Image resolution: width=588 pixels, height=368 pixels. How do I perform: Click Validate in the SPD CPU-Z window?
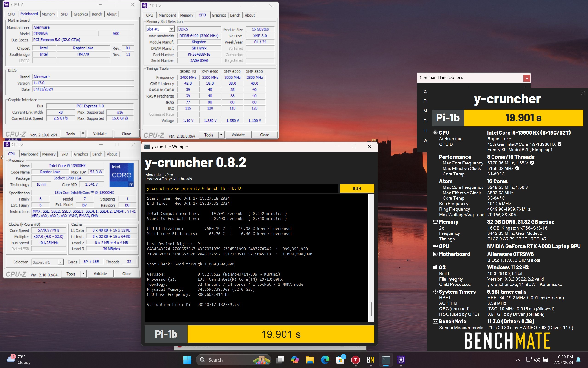click(x=238, y=135)
